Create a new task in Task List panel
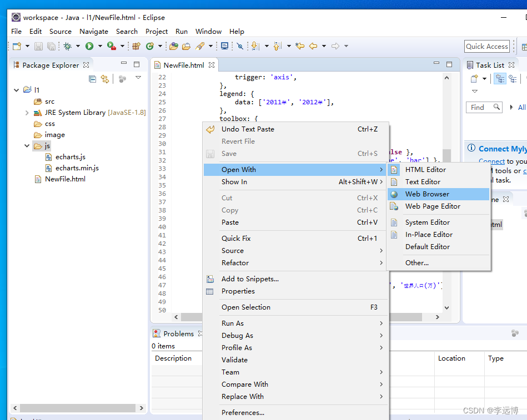The image size is (527, 420). pyautogui.click(x=474, y=78)
